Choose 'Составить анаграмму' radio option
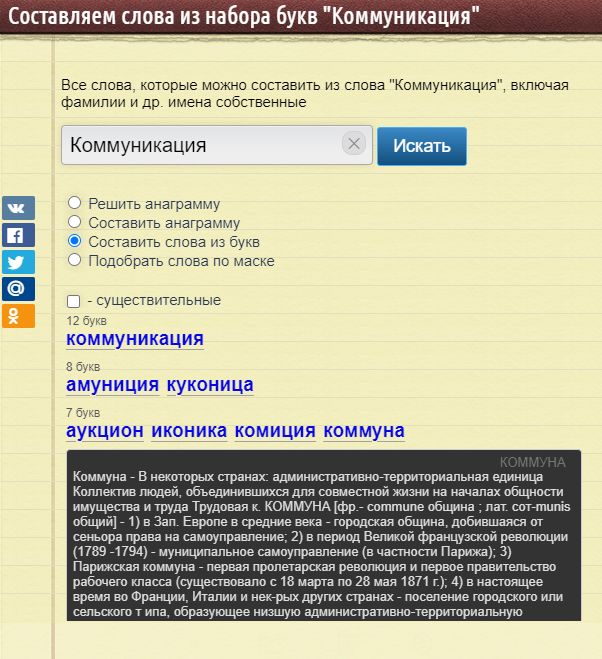The image size is (602, 659). tap(74, 223)
